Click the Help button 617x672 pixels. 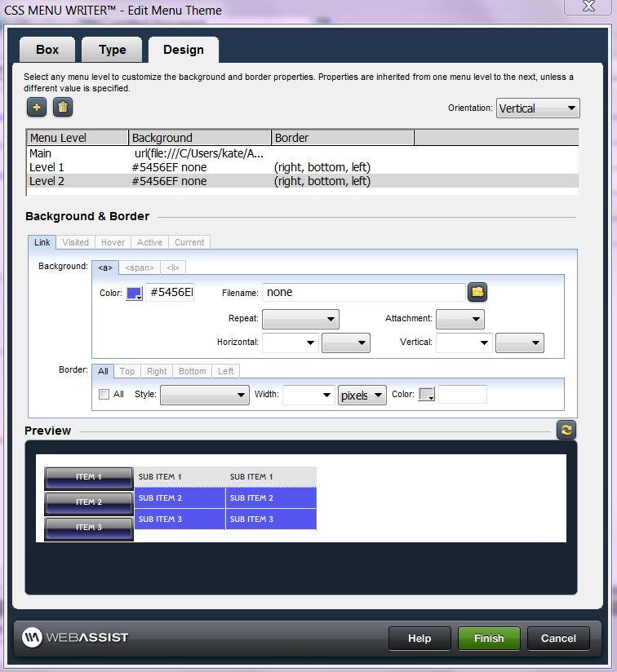pyautogui.click(x=419, y=638)
